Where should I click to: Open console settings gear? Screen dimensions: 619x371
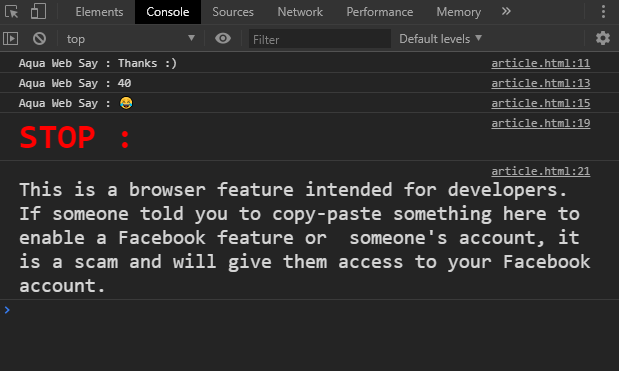603,38
